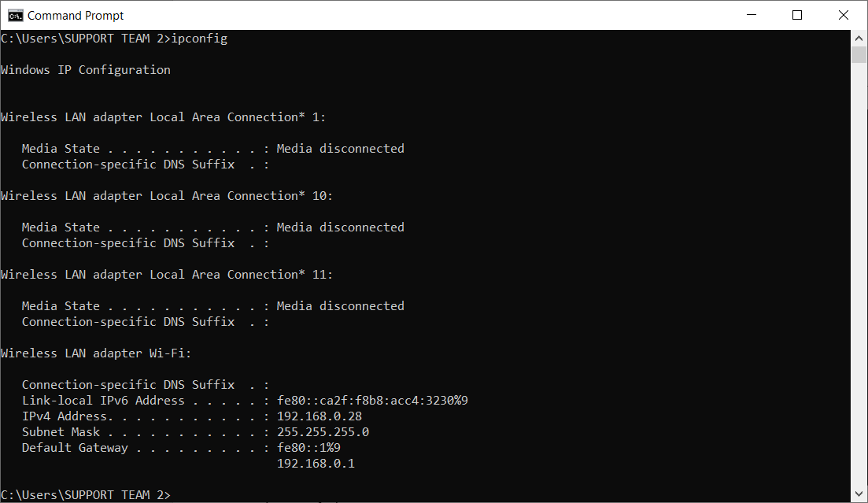Click the "Command Prompt" title bar text

[76, 16]
